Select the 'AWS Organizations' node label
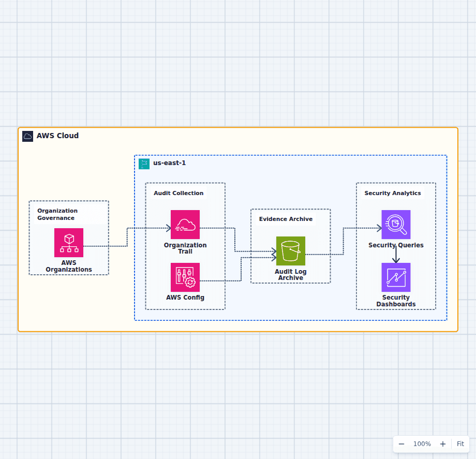476x459 pixels. click(x=69, y=266)
